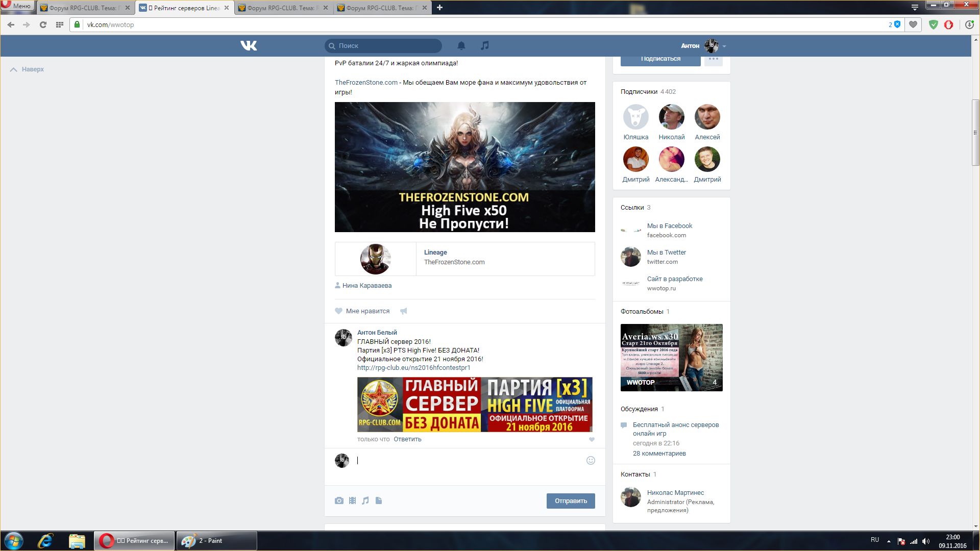Open the 'Мы в Facebook' link

pos(669,226)
